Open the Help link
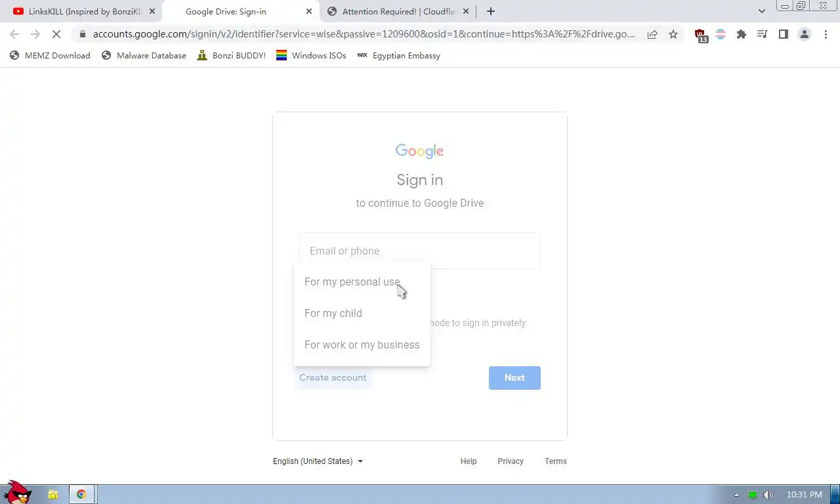The width and height of the screenshot is (840, 504). pyautogui.click(x=469, y=461)
